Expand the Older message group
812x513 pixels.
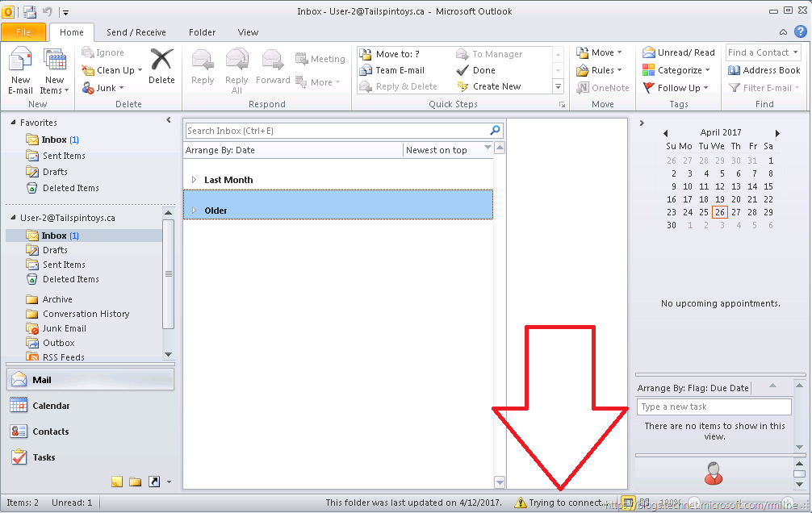(x=194, y=211)
